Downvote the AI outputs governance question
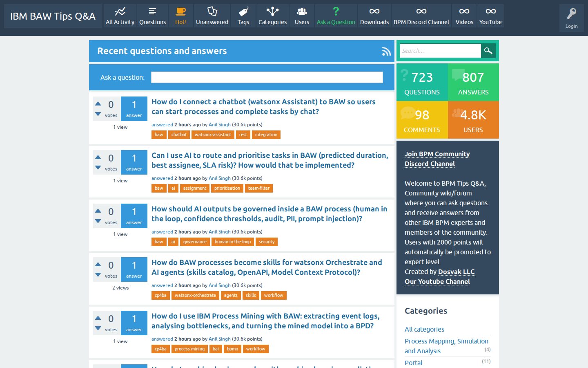 [x=98, y=221]
